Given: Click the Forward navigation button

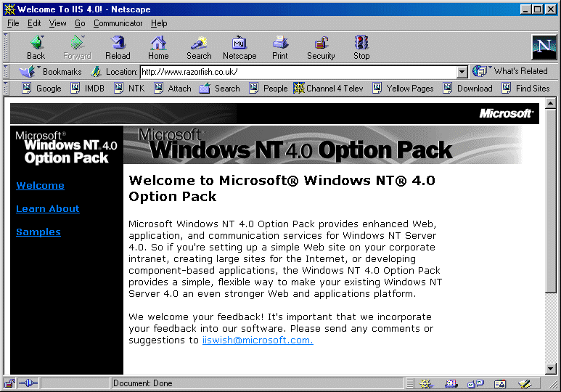Looking at the screenshot, I should pyautogui.click(x=77, y=47).
